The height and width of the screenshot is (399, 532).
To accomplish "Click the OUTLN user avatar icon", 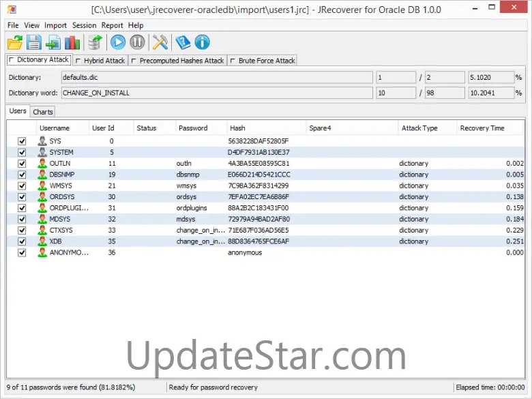I will 42,163.
